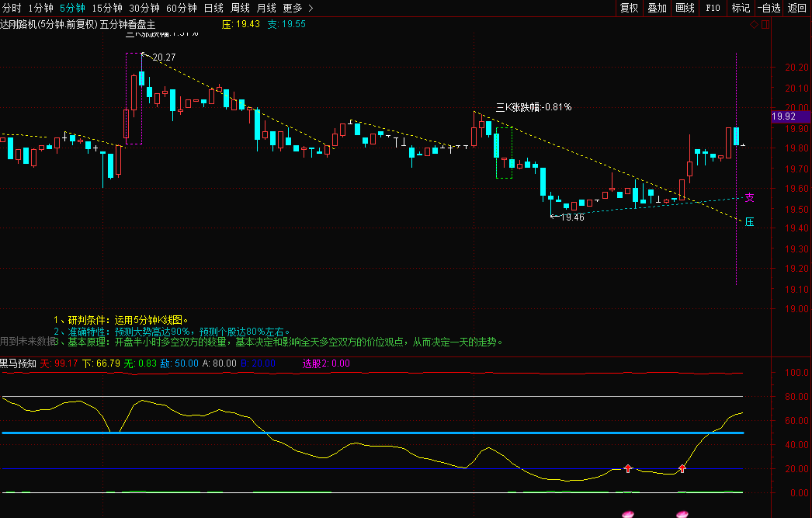Click the green note line 3、基本原理
This screenshot has height=518, width=812.
tap(278, 342)
